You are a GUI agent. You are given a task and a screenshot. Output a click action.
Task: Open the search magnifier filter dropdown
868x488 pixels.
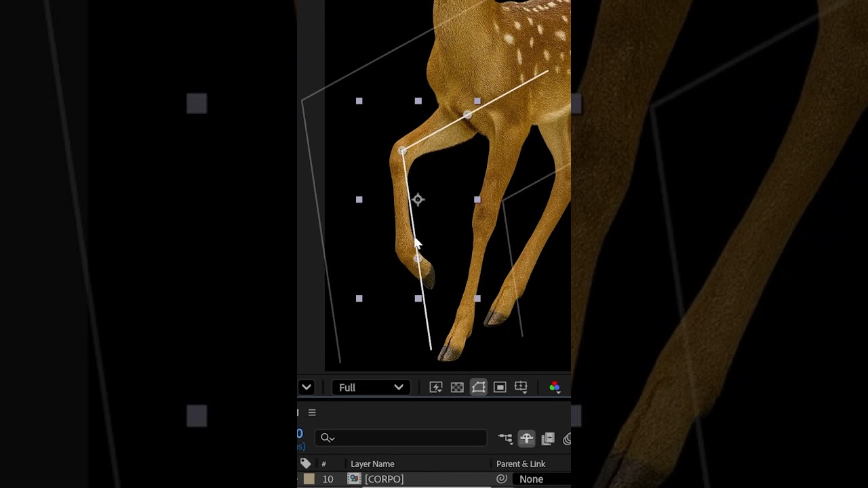click(328, 438)
